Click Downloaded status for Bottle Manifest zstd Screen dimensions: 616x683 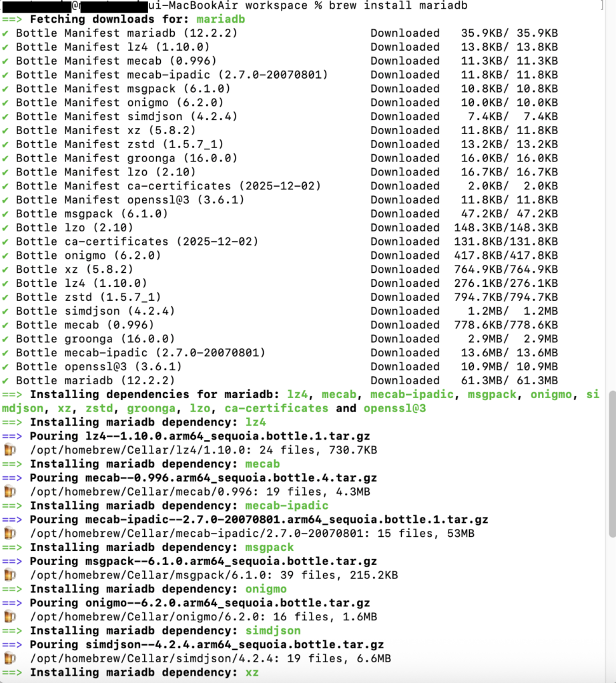pyautogui.click(x=405, y=144)
